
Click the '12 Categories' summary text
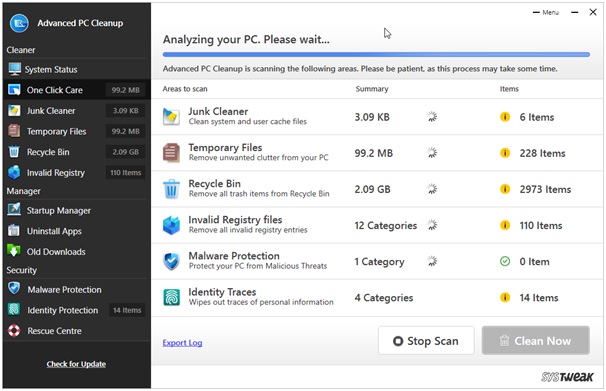(x=386, y=225)
